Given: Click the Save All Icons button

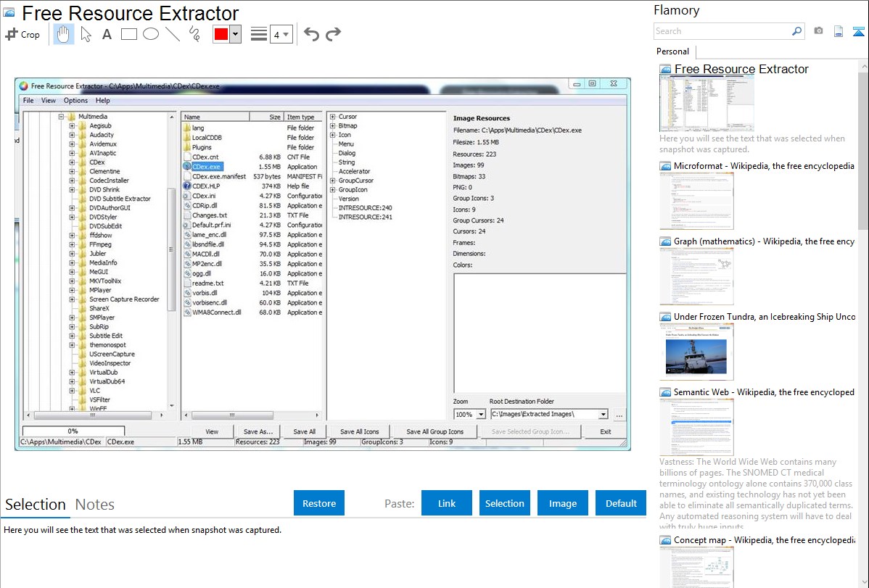Looking at the screenshot, I should pos(360,431).
